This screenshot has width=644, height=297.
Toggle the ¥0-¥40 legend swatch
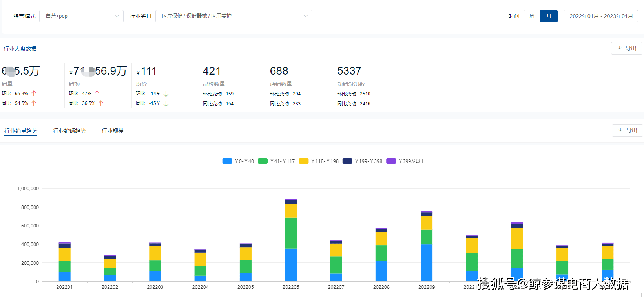tap(227, 161)
